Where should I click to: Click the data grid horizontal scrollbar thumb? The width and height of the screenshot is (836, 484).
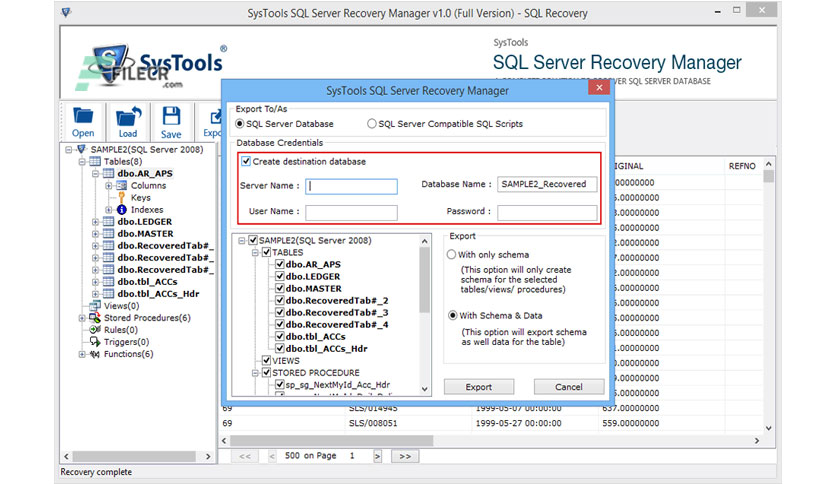coord(332,441)
